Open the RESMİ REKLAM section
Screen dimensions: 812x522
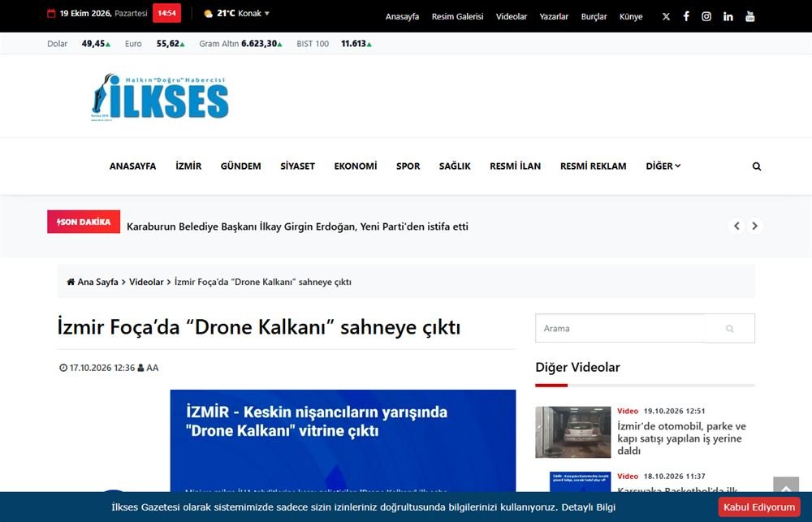pyautogui.click(x=594, y=166)
